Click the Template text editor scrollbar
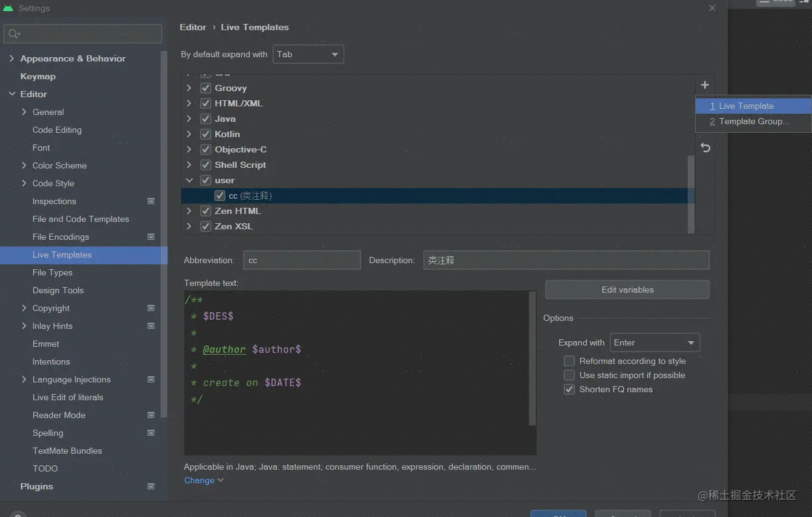The width and height of the screenshot is (812, 517). [533, 358]
